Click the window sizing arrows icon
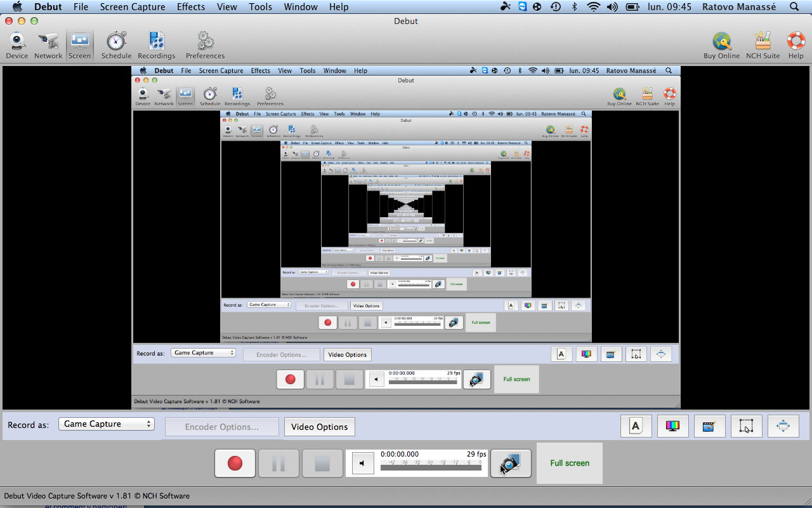The height and width of the screenshot is (508, 812). tap(783, 426)
